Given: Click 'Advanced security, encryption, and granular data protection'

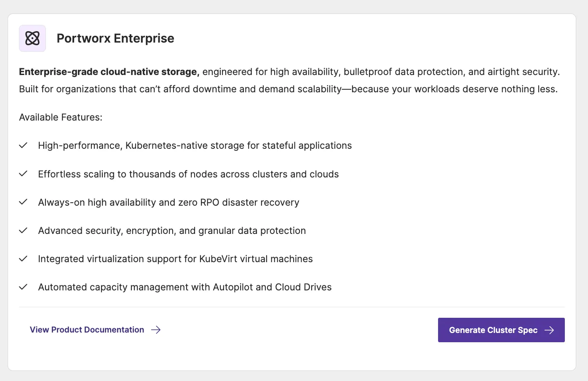Looking at the screenshot, I should click(x=172, y=231).
